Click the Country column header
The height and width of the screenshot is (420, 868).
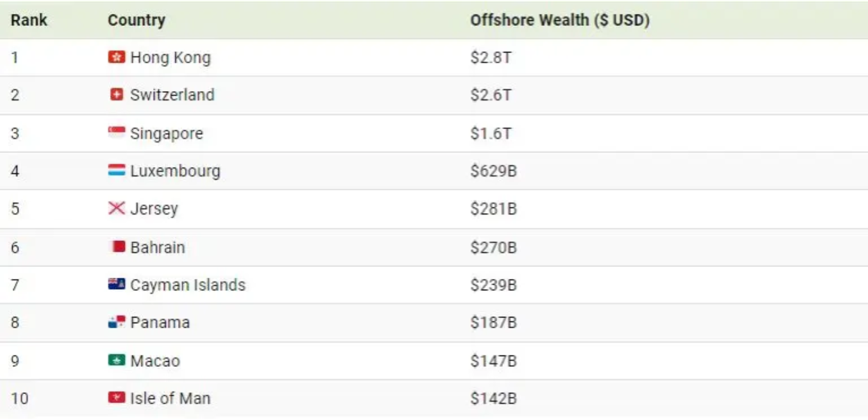click(136, 20)
